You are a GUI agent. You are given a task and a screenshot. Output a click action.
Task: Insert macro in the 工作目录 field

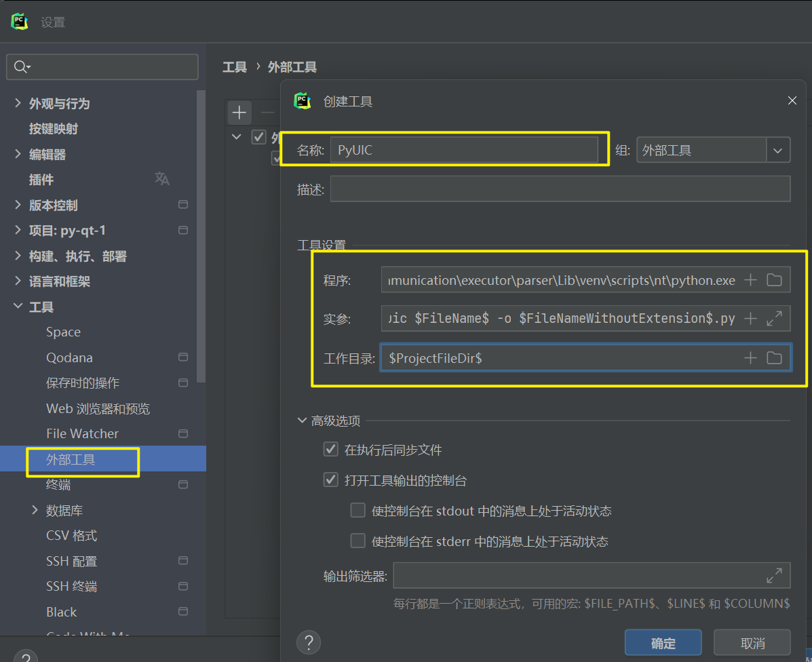tap(750, 357)
